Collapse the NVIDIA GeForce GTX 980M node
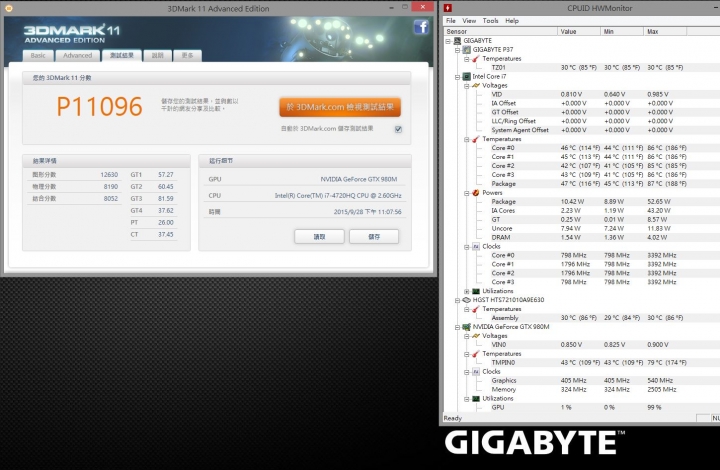 click(457, 327)
